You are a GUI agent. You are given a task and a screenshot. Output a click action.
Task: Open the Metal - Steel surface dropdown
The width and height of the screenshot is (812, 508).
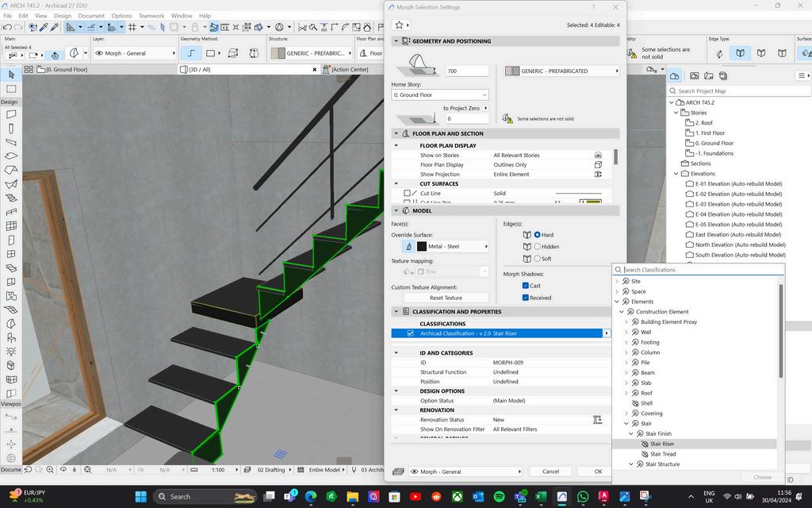tap(452, 247)
